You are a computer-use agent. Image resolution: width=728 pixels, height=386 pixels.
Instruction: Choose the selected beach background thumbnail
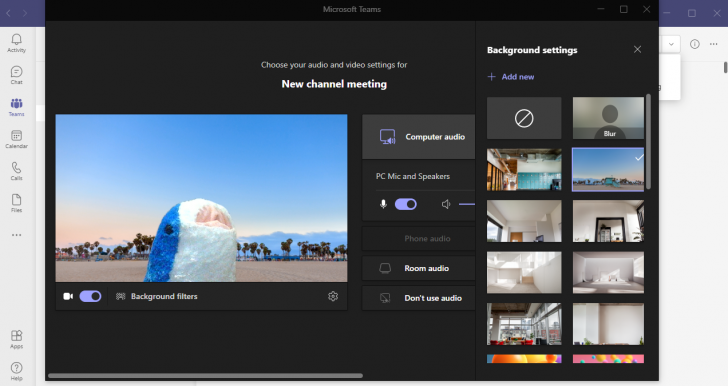608,170
